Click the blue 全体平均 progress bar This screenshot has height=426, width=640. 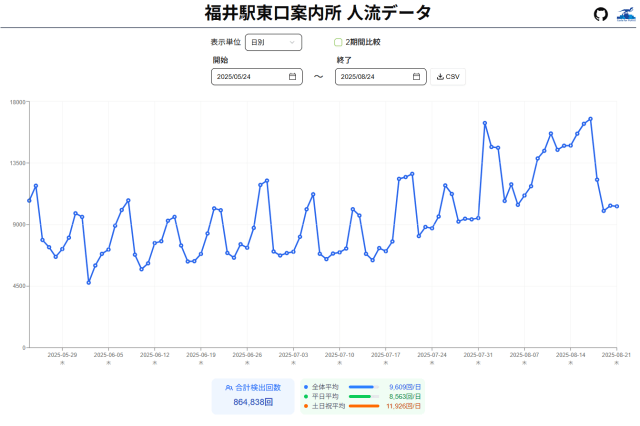click(x=360, y=386)
